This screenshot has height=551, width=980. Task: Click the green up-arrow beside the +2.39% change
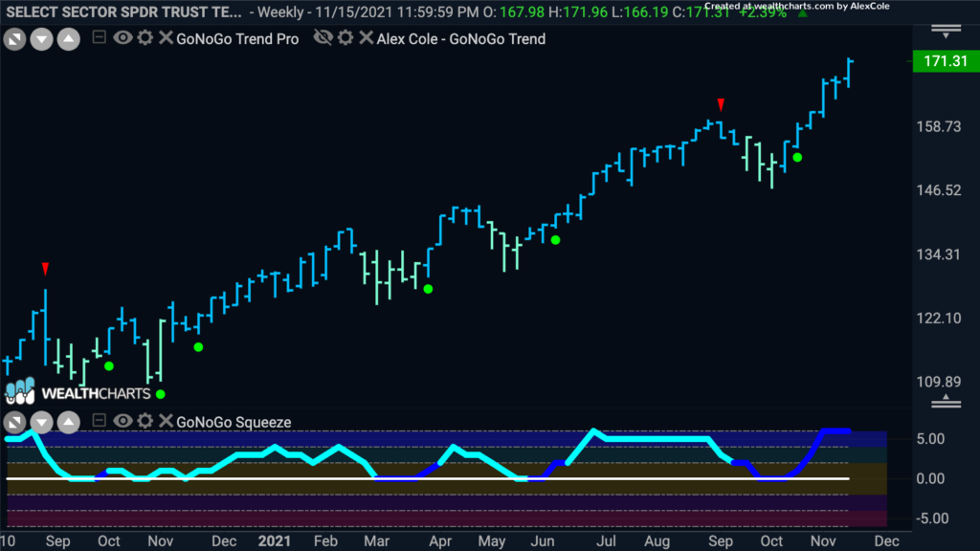pyautogui.click(x=803, y=12)
